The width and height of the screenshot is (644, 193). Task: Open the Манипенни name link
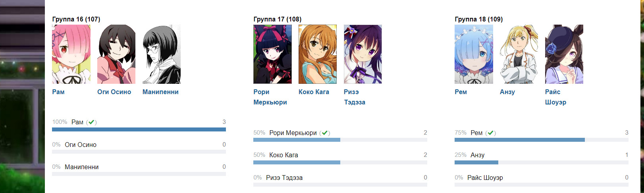(x=160, y=92)
